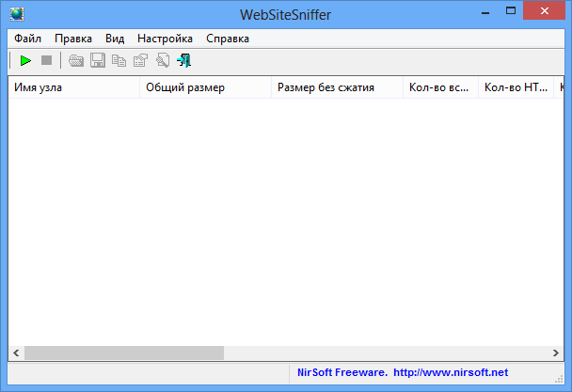The image size is (572, 392).
Task: Sort by Кол-во вс... column header
Action: 440,87
